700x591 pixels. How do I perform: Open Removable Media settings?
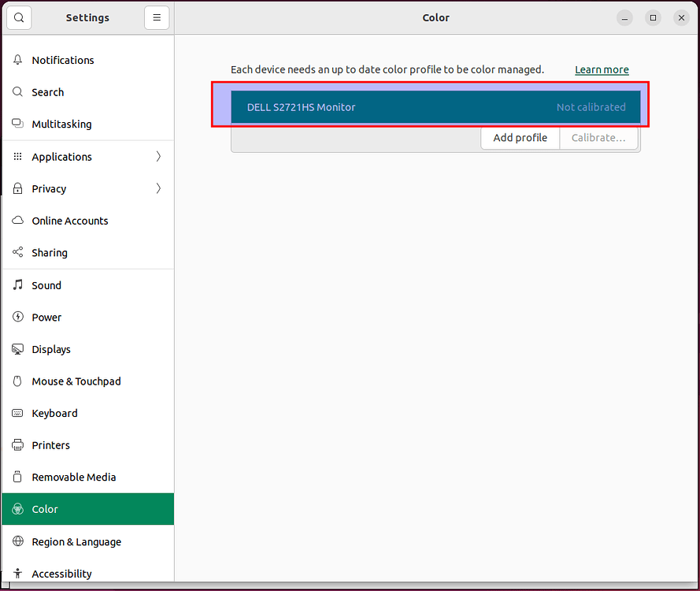pyautogui.click(x=73, y=477)
